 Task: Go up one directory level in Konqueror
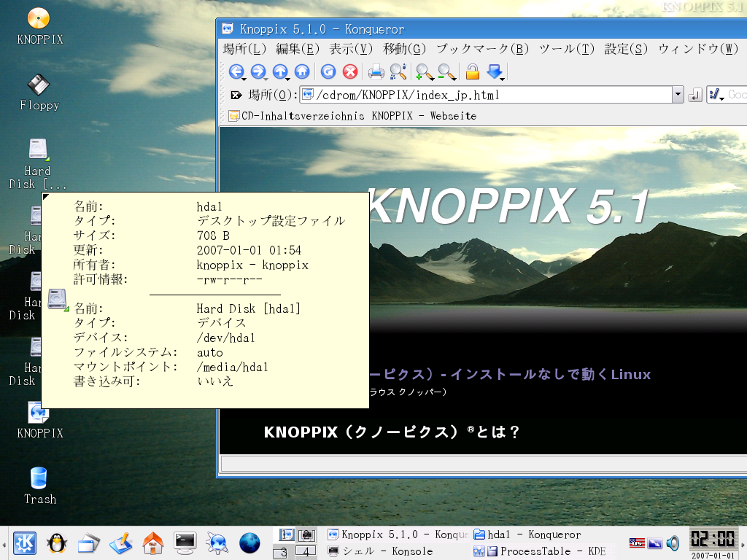280,72
